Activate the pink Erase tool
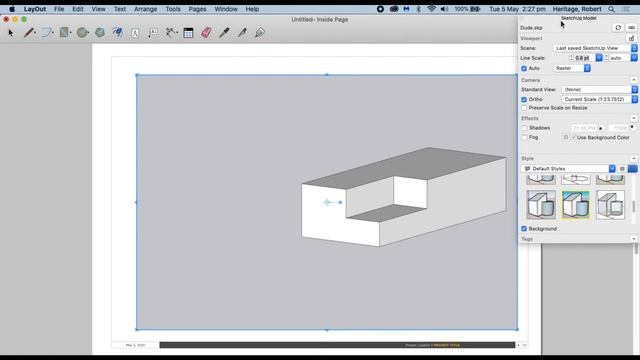The height and width of the screenshot is (360, 640). point(206,33)
